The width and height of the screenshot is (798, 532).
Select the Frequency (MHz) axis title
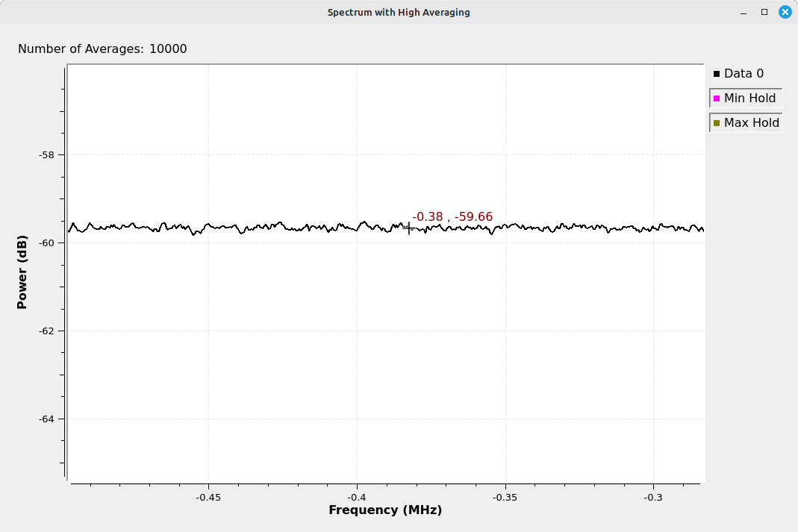click(x=385, y=510)
